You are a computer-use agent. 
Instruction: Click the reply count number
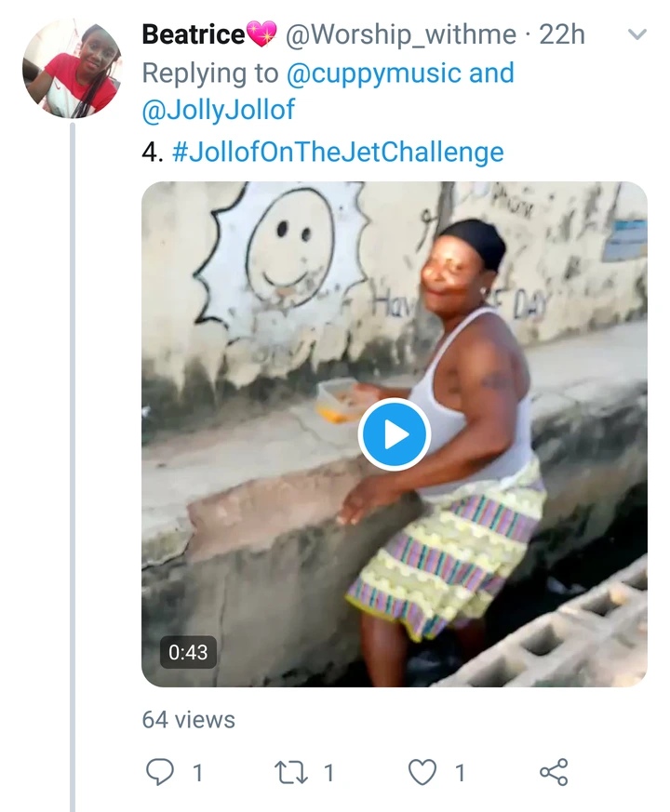pos(197,772)
